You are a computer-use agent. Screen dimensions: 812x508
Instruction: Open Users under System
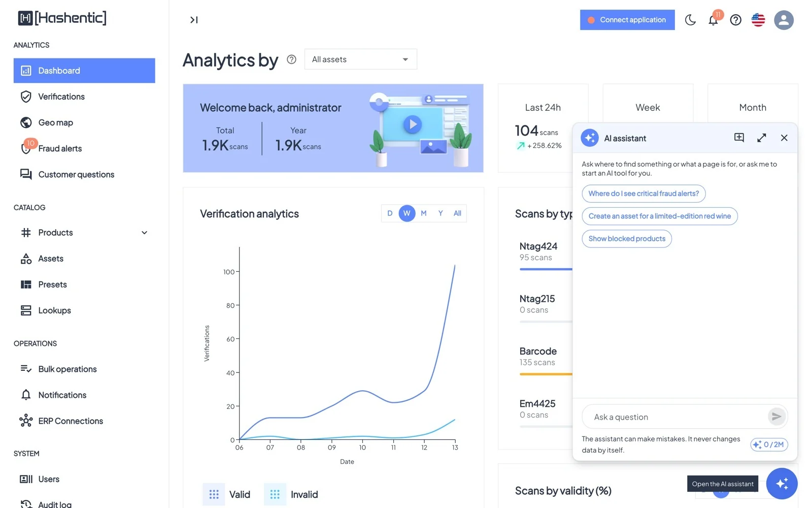[x=84, y=479]
